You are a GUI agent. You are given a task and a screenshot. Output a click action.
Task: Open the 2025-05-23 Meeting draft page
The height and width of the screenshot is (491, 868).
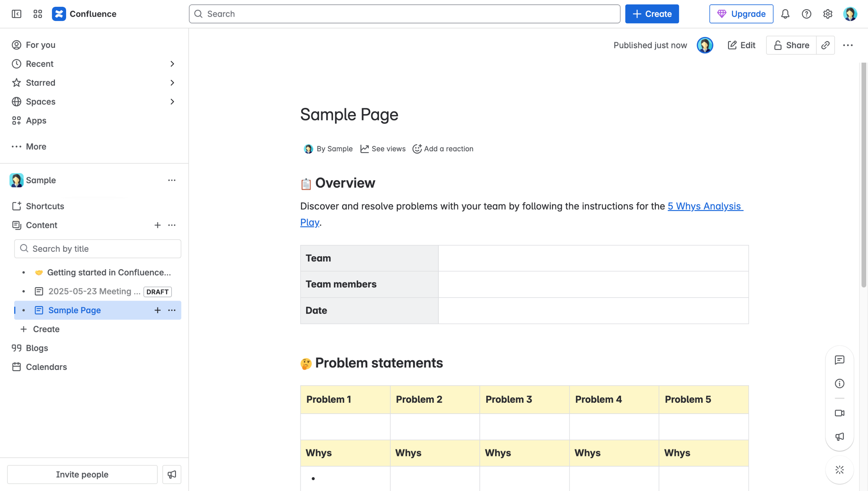(94, 291)
